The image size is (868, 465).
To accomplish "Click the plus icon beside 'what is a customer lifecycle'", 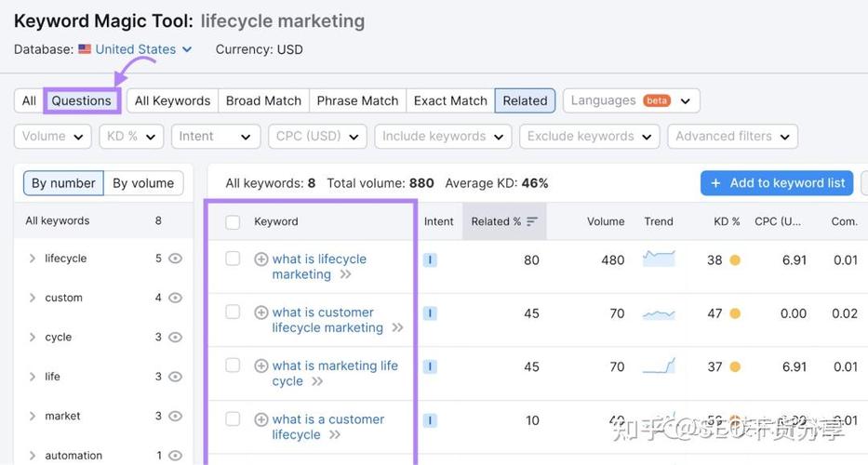I will click(261, 419).
